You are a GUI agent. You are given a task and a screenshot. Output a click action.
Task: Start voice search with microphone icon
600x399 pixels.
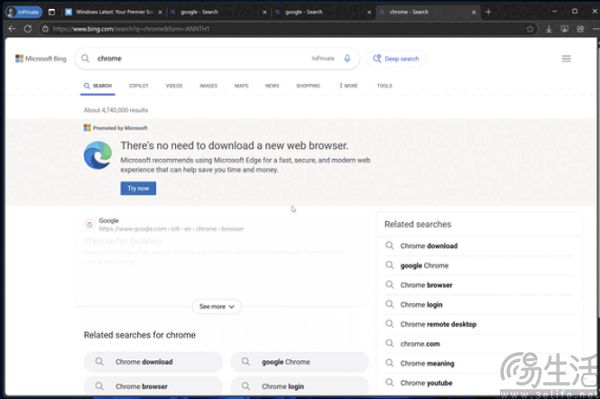coord(347,58)
